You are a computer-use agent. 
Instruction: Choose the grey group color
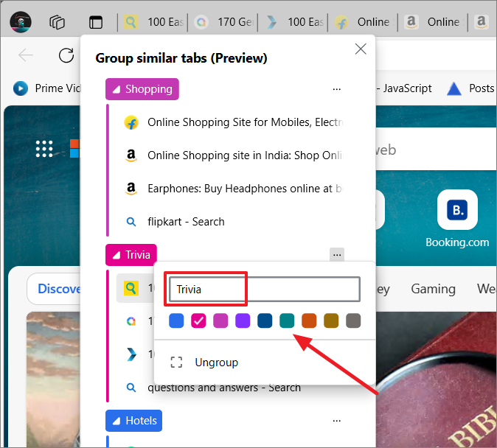point(353,321)
